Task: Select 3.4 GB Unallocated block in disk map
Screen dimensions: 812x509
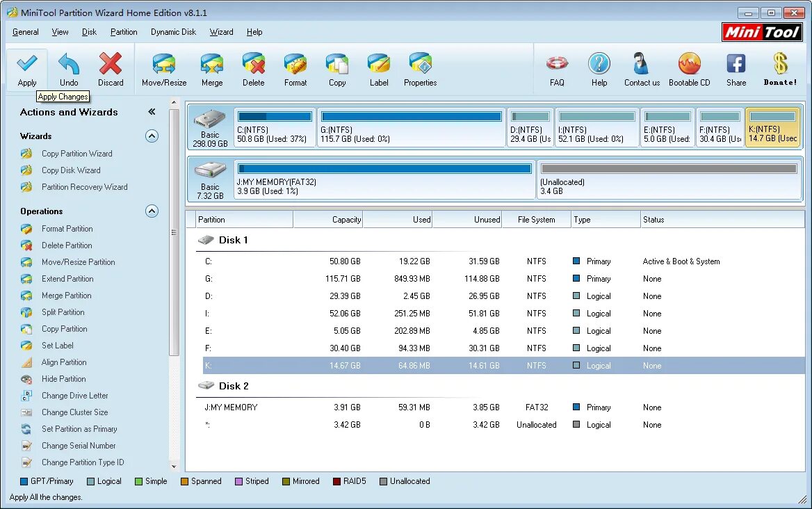Action: [669, 179]
